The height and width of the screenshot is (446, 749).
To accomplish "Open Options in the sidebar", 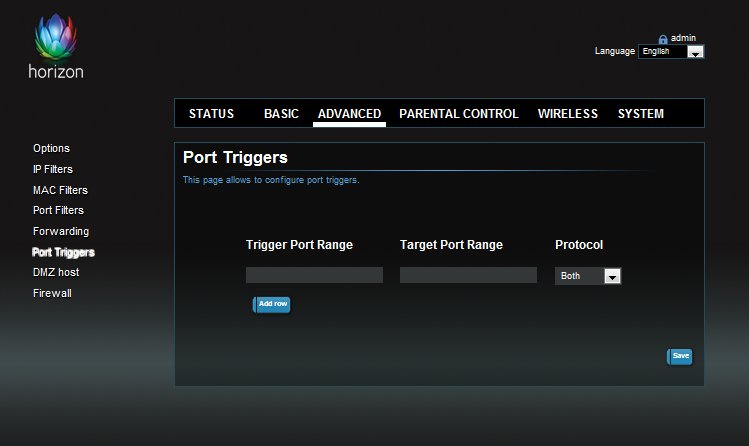I will coord(51,149).
